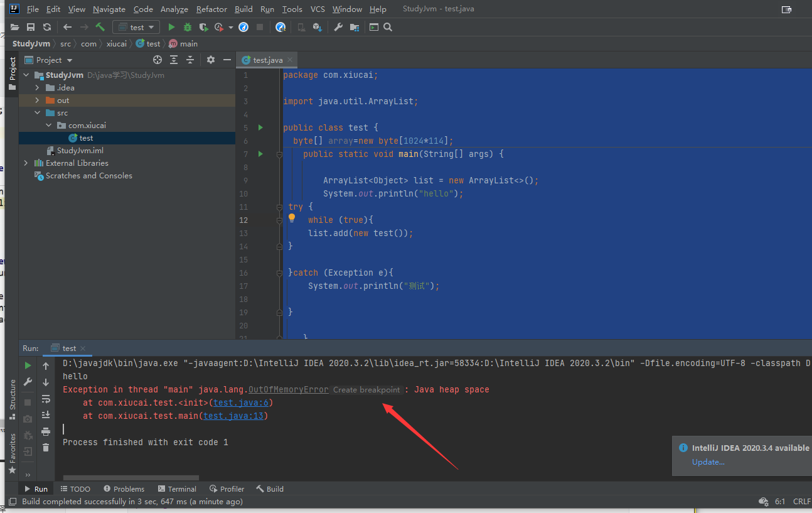Click the test.java:13 stack trace link
This screenshot has width=812, height=513.
tap(233, 416)
